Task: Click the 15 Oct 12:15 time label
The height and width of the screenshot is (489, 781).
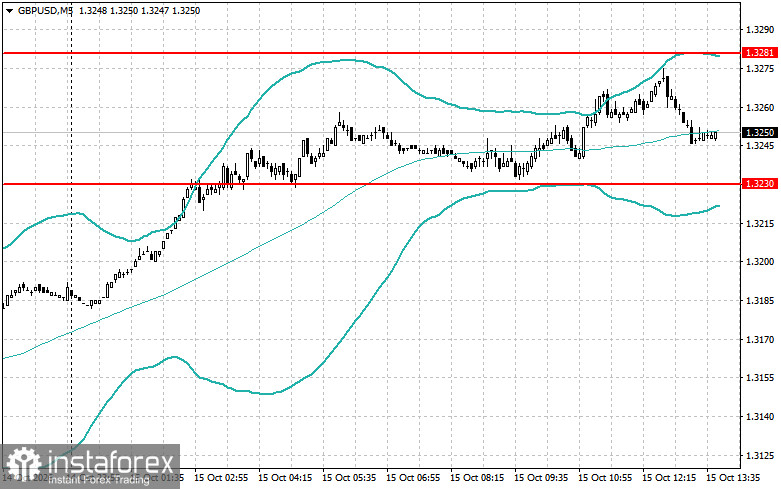Action: click(x=669, y=478)
